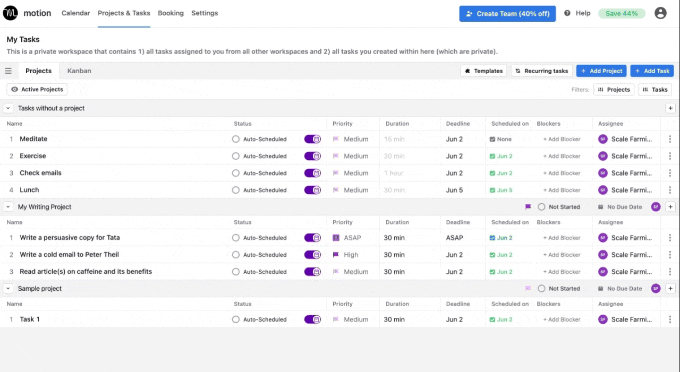Click the Motion logo icon
The image size is (680, 372).
10,13
